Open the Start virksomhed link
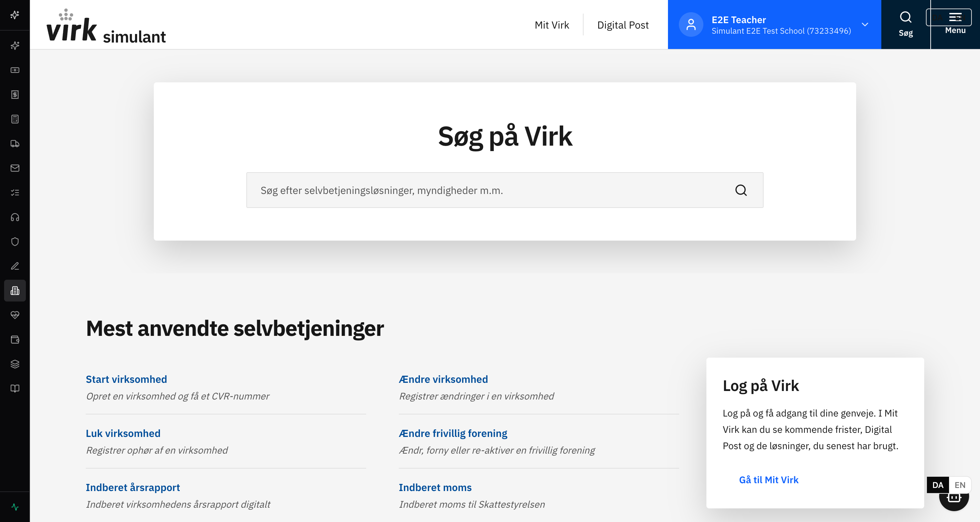Screen dimensions: 980x522 pos(126,379)
